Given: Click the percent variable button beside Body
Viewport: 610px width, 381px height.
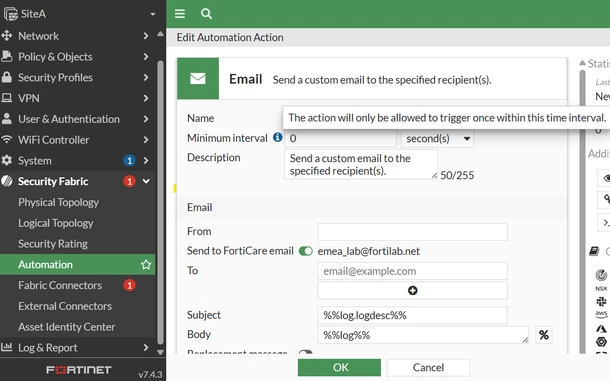Looking at the screenshot, I should coord(544,335).
